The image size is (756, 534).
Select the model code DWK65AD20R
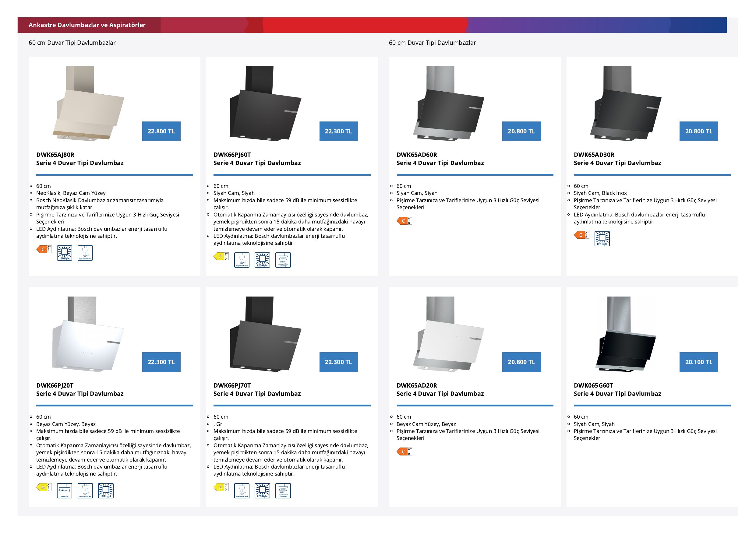click(417, 386)
